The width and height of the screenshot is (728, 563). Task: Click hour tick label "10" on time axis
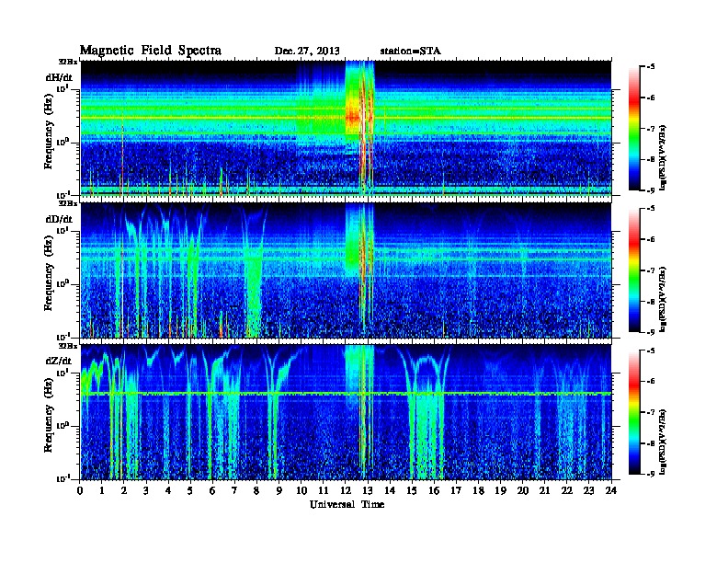point(301,490)
